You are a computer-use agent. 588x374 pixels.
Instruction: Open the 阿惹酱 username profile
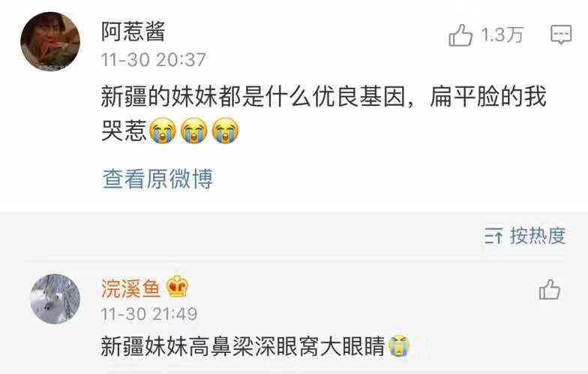pyautogui.click(x=133, y=32)
